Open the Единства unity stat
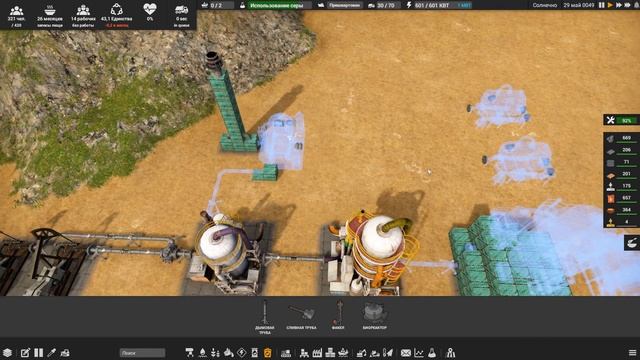This screenshot has height=360, width=640. click(x=116, y=16)
